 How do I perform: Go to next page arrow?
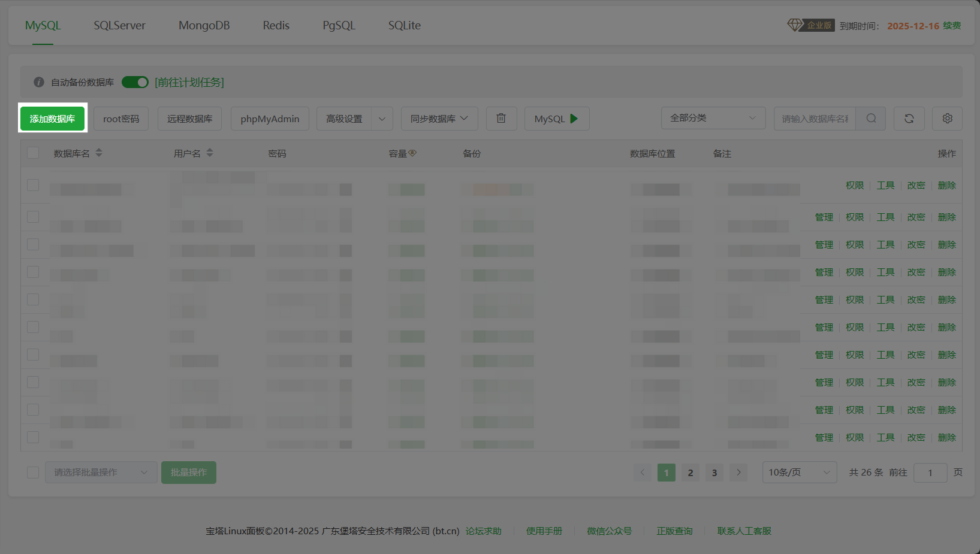click(738, 473)
